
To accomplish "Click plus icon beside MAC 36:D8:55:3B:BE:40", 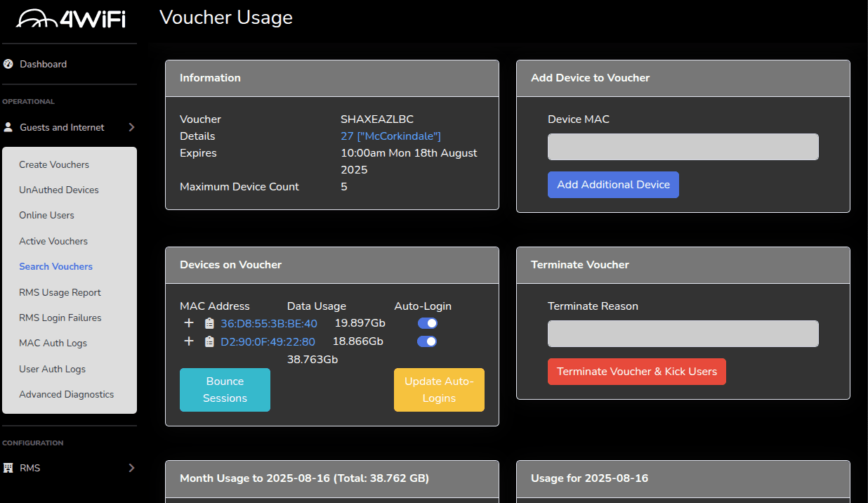I will (x=188, y=323).
